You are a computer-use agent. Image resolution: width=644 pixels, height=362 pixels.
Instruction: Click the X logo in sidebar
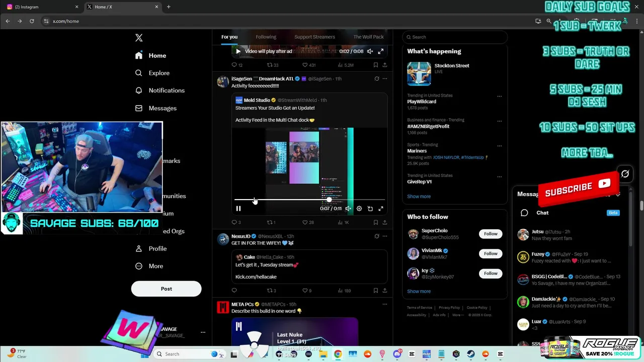[x=139, y=38]
